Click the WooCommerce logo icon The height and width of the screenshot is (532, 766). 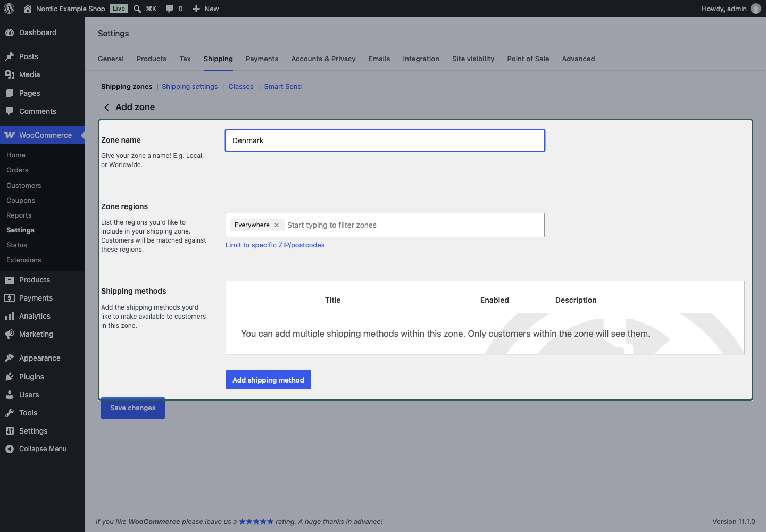(x=10, y=135)
